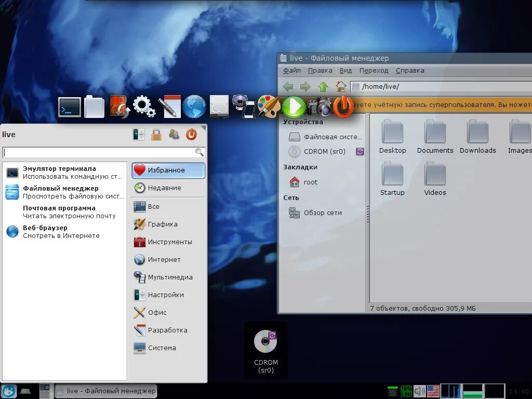The height and width of the screenshot is (399, 532).
Task: Open the speaker and film multimedia dock icon
Action: 243,106
